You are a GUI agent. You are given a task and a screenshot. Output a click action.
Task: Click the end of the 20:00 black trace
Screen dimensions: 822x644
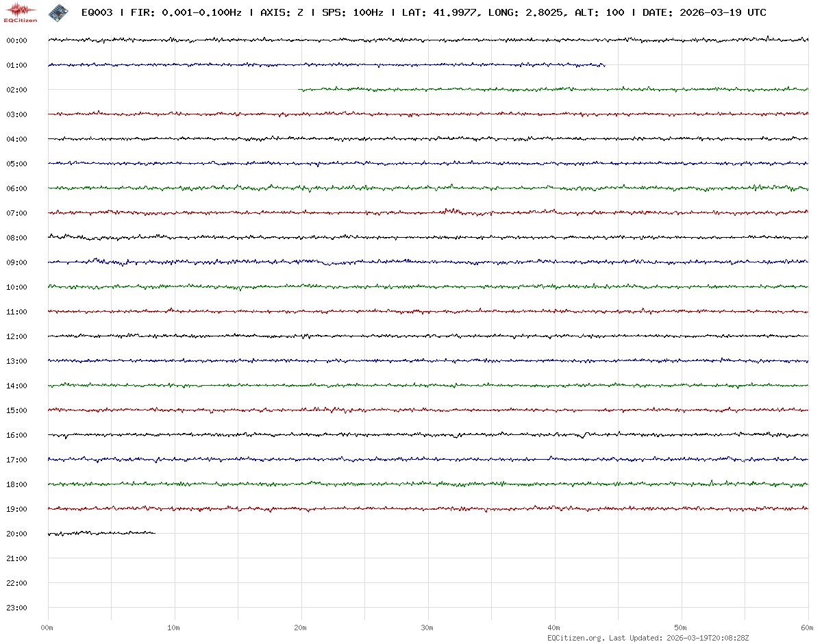click(155, 532)
